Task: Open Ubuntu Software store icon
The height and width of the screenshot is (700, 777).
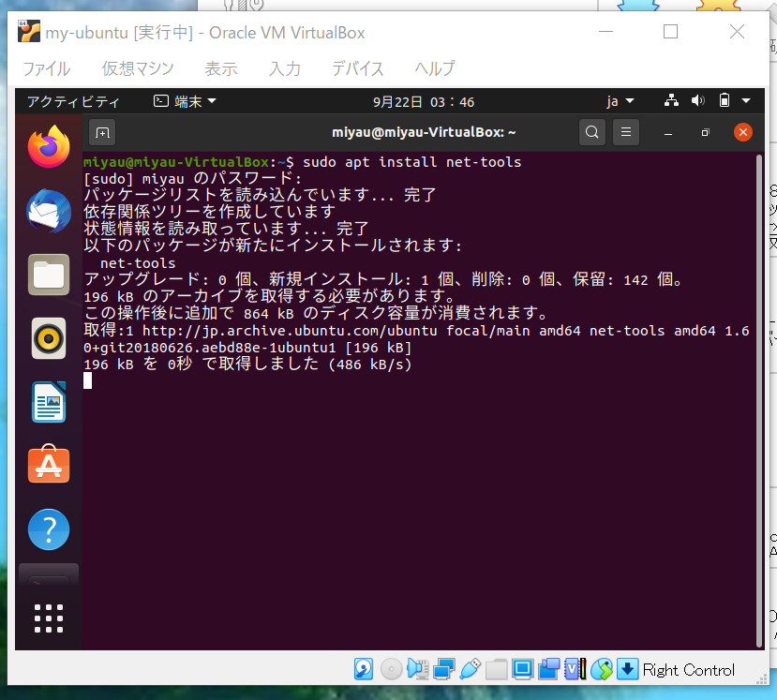Action: 49,464
